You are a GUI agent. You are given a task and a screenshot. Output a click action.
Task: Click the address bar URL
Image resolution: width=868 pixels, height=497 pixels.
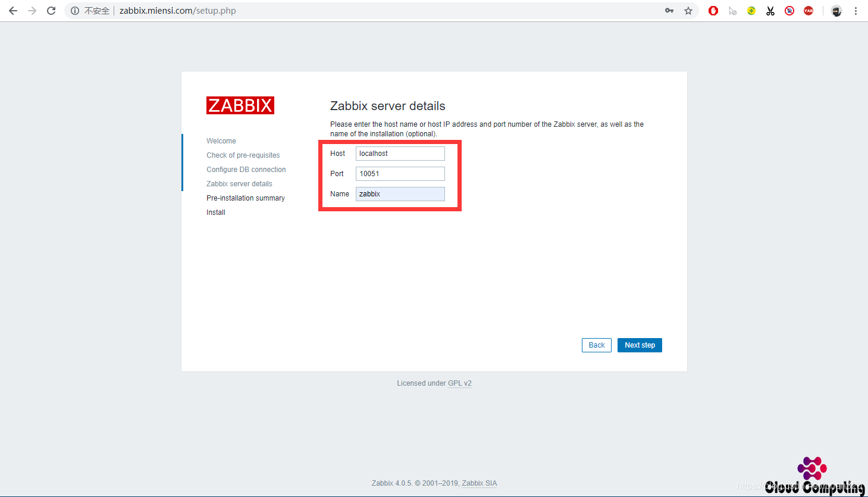click(178, 11)
